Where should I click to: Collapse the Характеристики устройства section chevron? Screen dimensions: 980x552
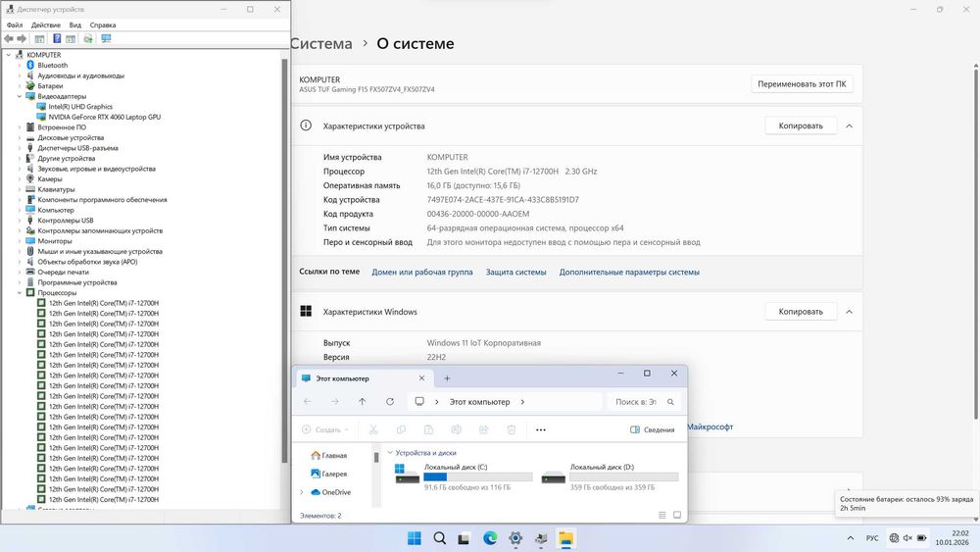849,125
